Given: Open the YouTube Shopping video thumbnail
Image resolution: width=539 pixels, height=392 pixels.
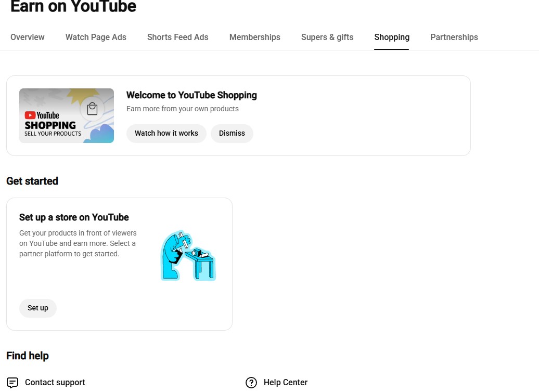Looking at the screenshot, I should pyautogui.click(x=67, y=116).
